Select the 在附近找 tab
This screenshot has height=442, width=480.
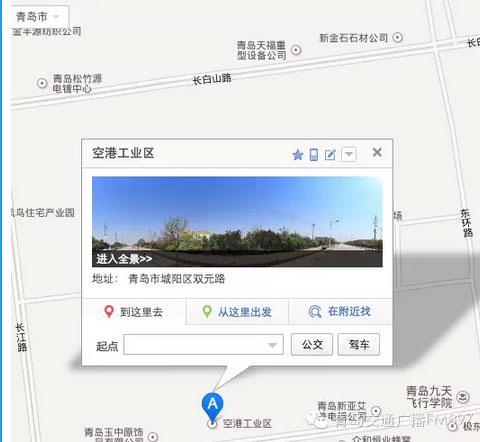[x=340, y=312]
